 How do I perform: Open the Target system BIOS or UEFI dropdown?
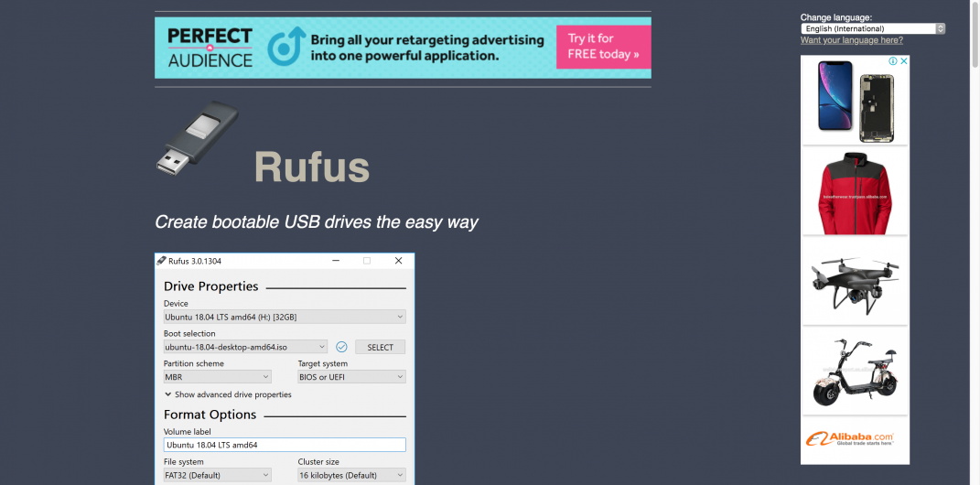click(x=351, y=377)
